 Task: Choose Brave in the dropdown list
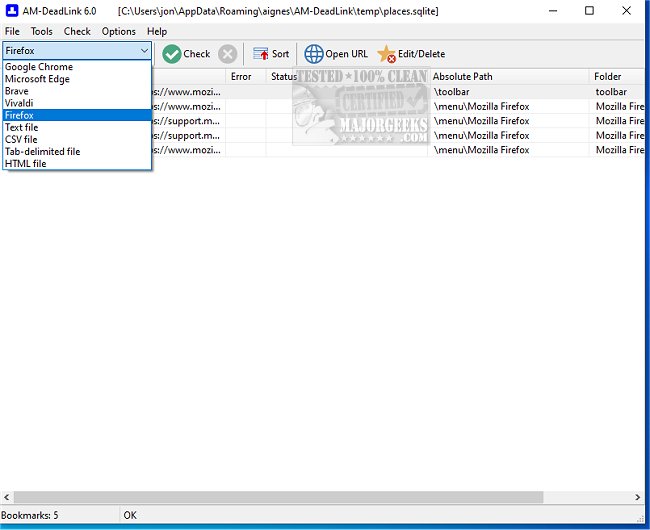pos(77,91)
